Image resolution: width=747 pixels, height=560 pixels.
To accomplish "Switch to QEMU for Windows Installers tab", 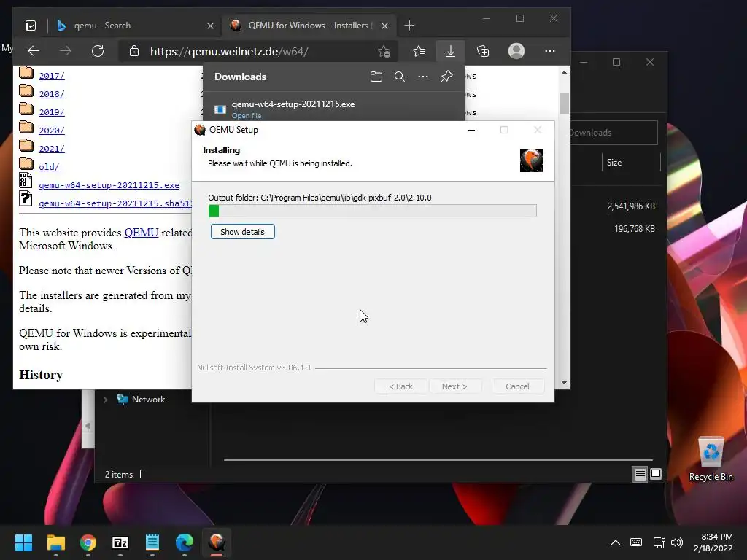I will pos(309,26).
